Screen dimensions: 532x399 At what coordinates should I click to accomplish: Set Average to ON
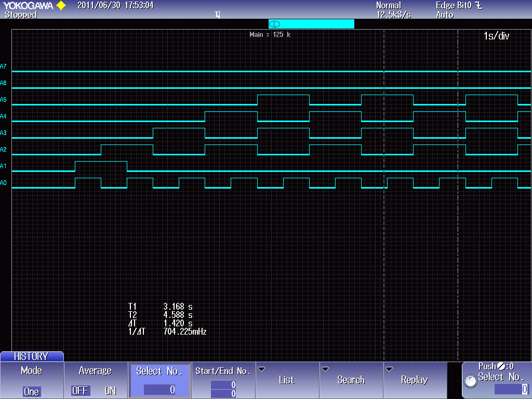[x=110, y=391]
